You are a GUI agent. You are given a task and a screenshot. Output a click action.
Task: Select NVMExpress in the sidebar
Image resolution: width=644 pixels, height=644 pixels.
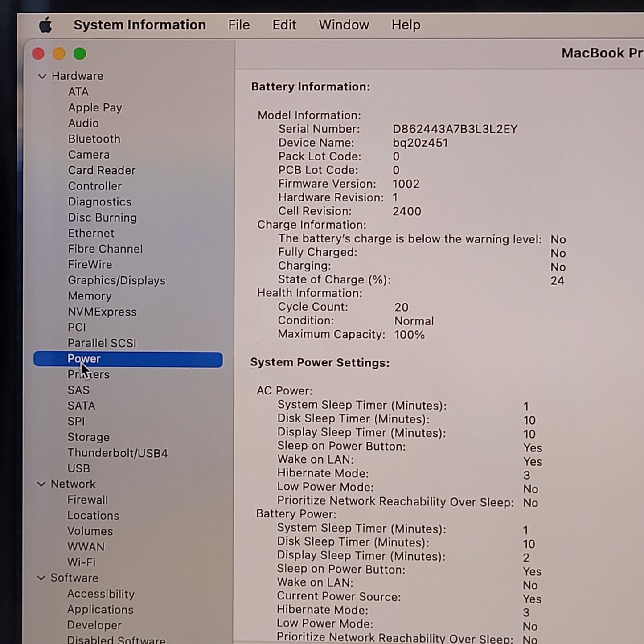(x=102, y=312)
